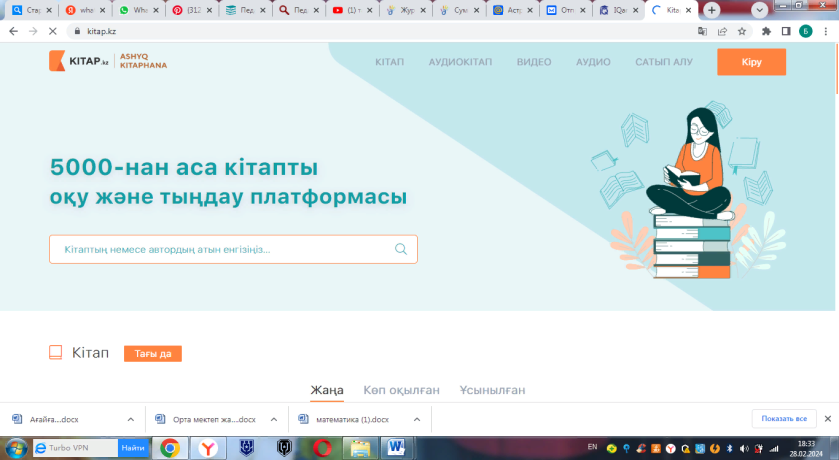Open the Chrome three-dot menu

coord(824,32)
